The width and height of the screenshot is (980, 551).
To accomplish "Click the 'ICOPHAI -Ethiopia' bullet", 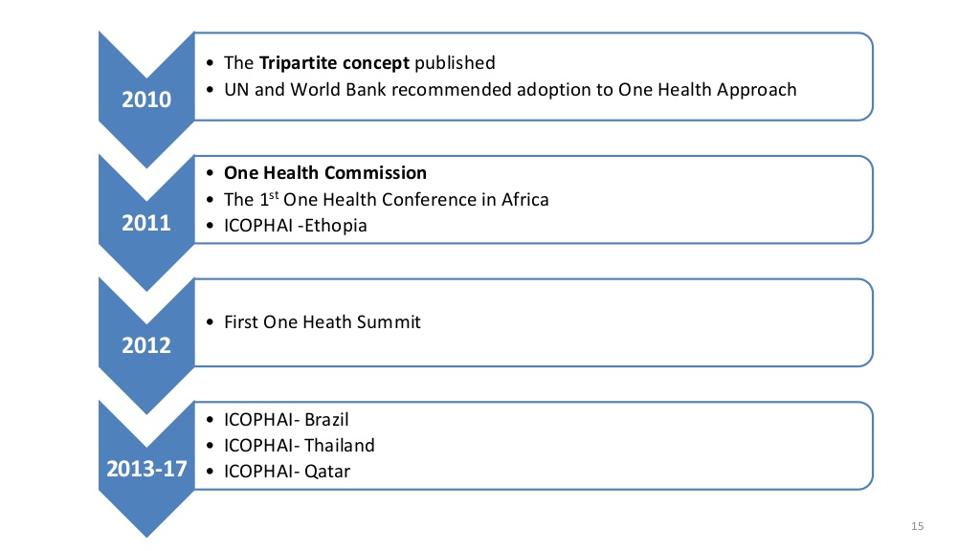I will [x=295, y=227].
